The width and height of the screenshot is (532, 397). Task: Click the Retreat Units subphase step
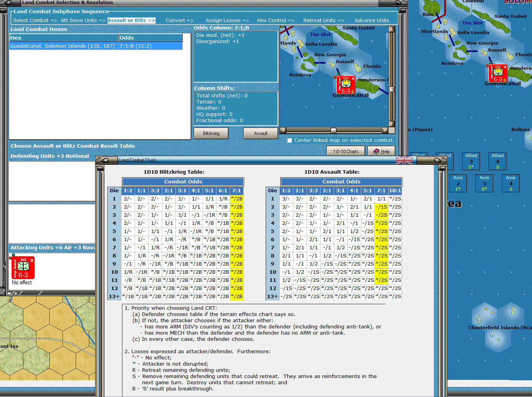(324, 21)
